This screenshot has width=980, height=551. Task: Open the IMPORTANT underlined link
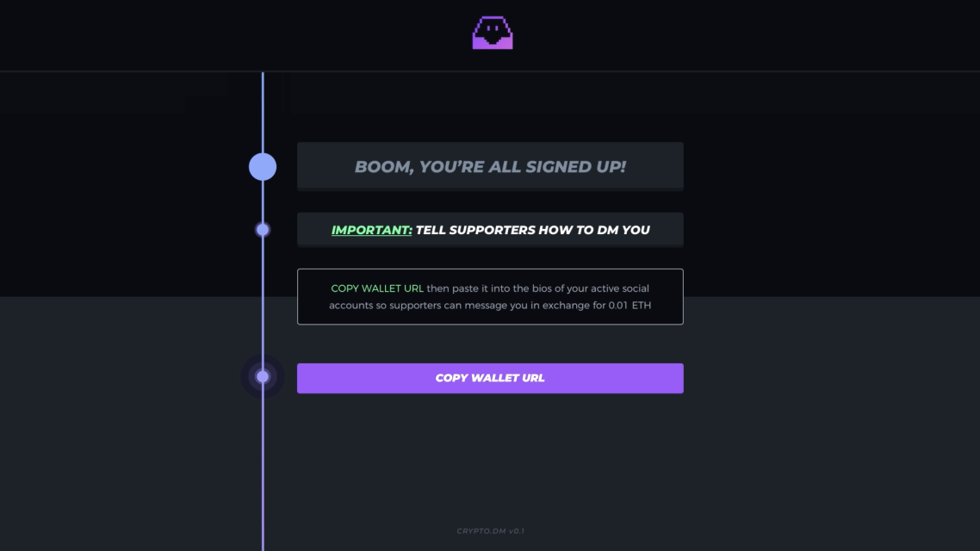click(x=370, y=230)
